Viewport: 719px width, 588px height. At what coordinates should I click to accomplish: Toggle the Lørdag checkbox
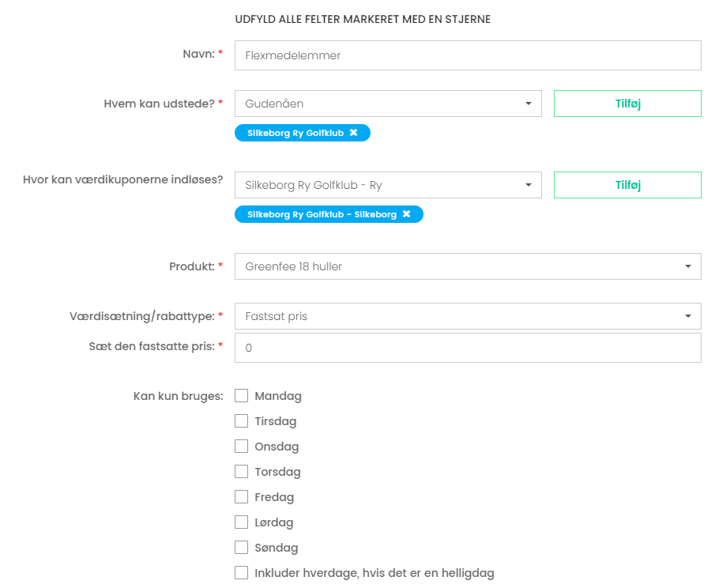click(x=241, y=522)
